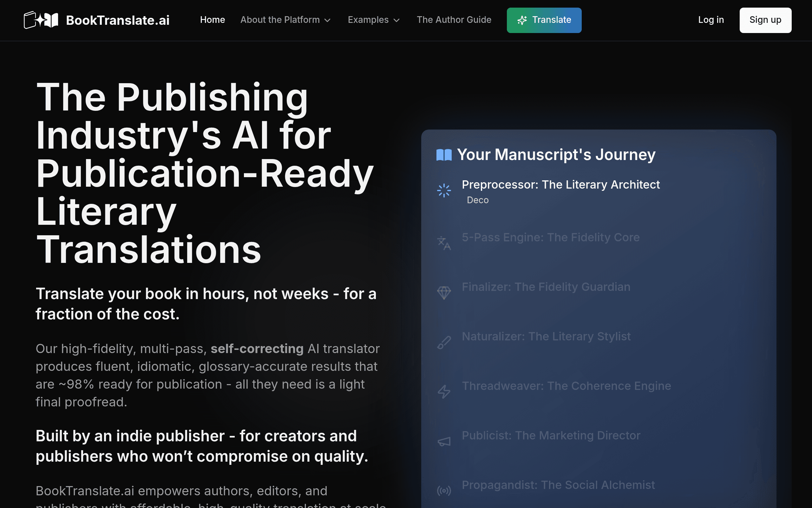812x508 pixels.
Task: Select '5-Pass Engine: The Fidelity Core' step
Action: coord(551,237)
